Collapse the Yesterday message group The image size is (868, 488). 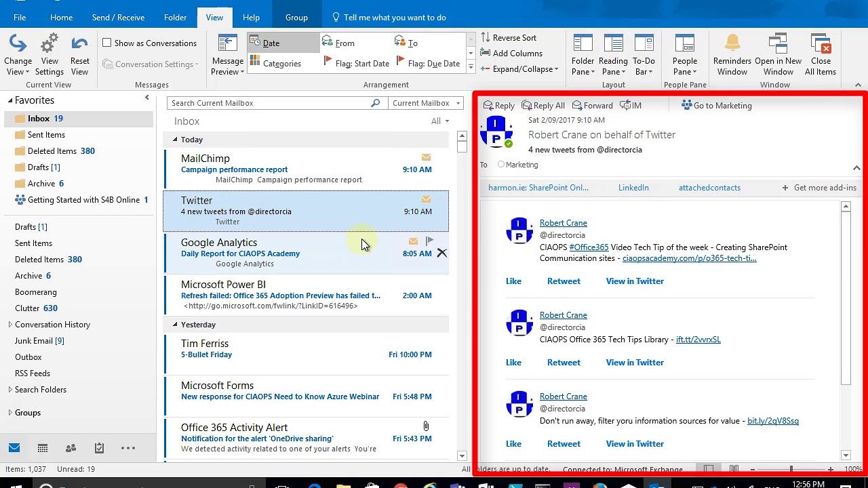[175, 325]
